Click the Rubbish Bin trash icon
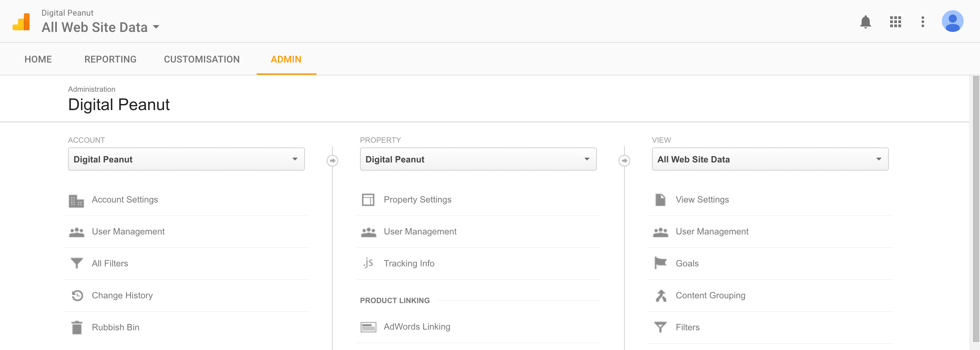 (x=77, y=327)
